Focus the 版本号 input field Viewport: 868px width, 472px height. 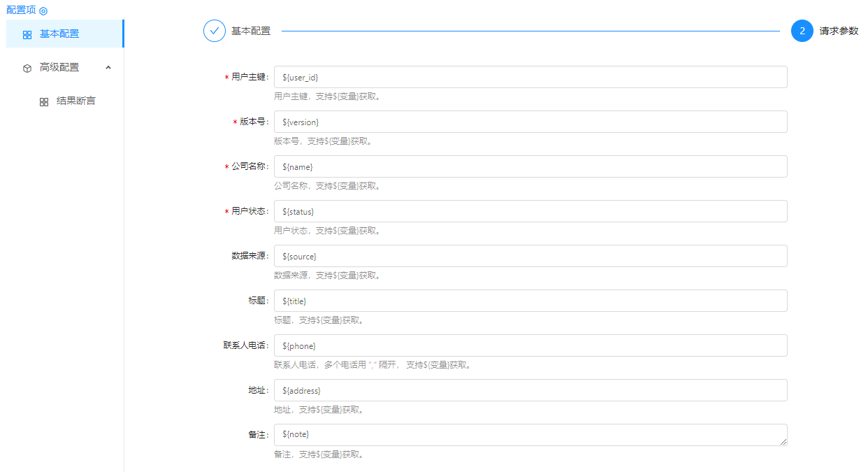pyautogui.click(x=530, y=122)
